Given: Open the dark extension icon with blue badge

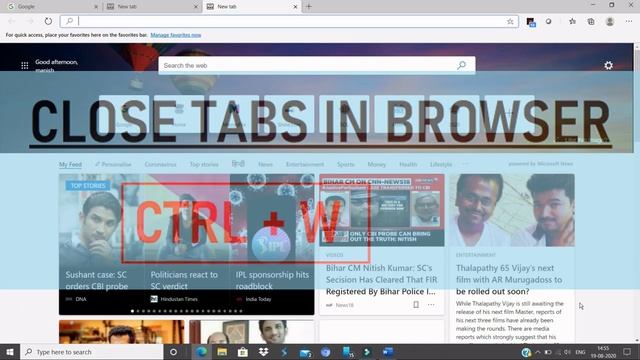Looking at the screenshot, I should click(531, 22).
